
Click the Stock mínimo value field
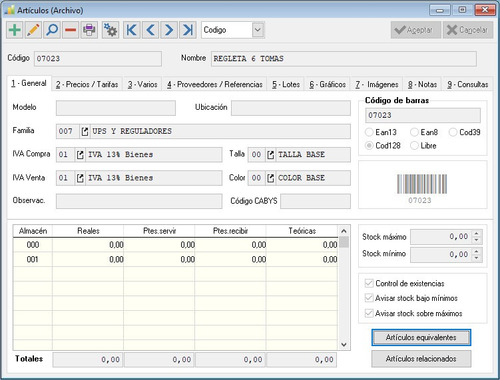pyautogui.click(x=441, y=255)
